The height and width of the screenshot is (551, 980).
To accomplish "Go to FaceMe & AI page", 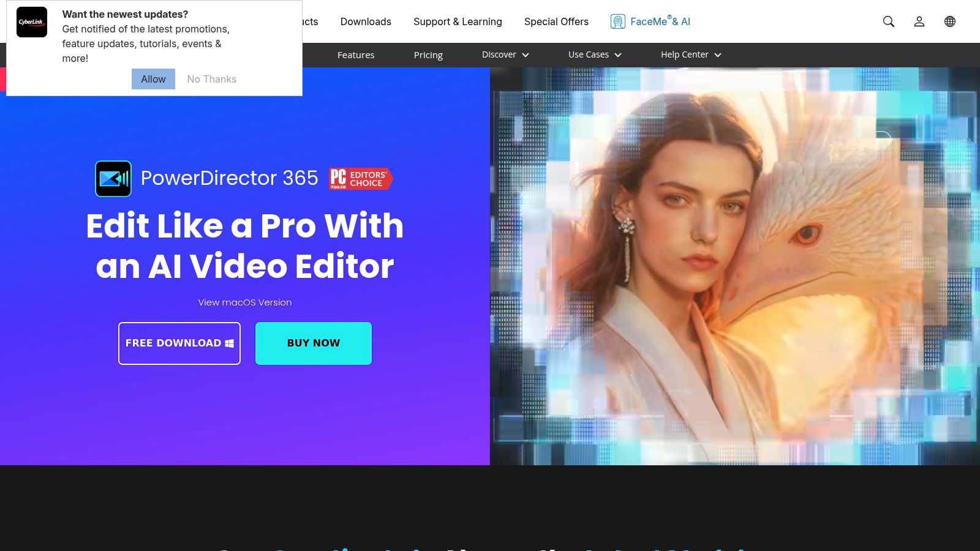I will [660, 21].
